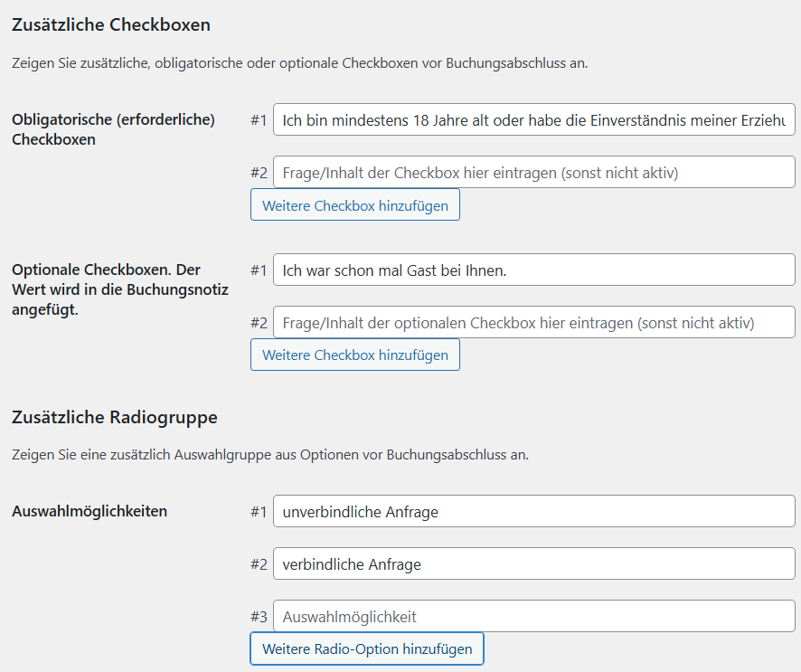Click the 'verbindliche Anfrage' option field
This screenshot has width=801, height=672.
533,564
